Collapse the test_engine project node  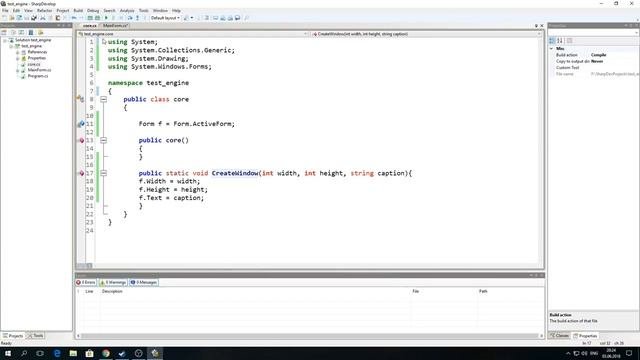pyautogui.click(x=11, y=46)
